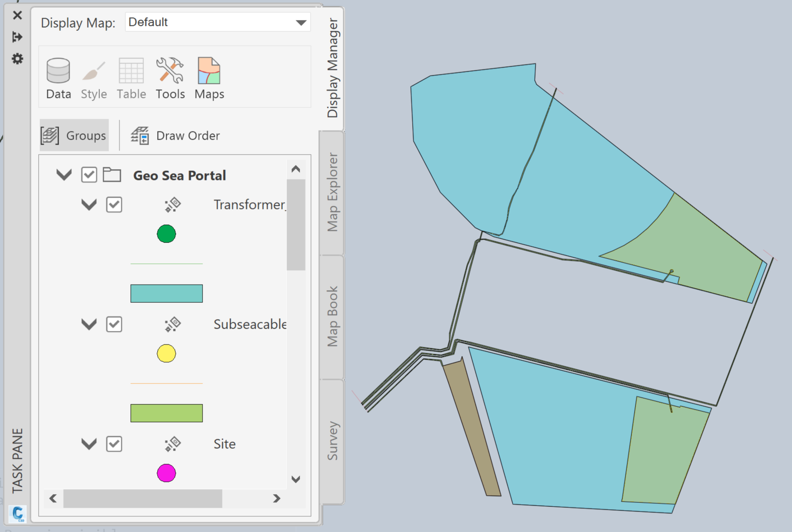Select the Transformer layer name
Screen dimensions: 792x532
(x=250, y=205)
